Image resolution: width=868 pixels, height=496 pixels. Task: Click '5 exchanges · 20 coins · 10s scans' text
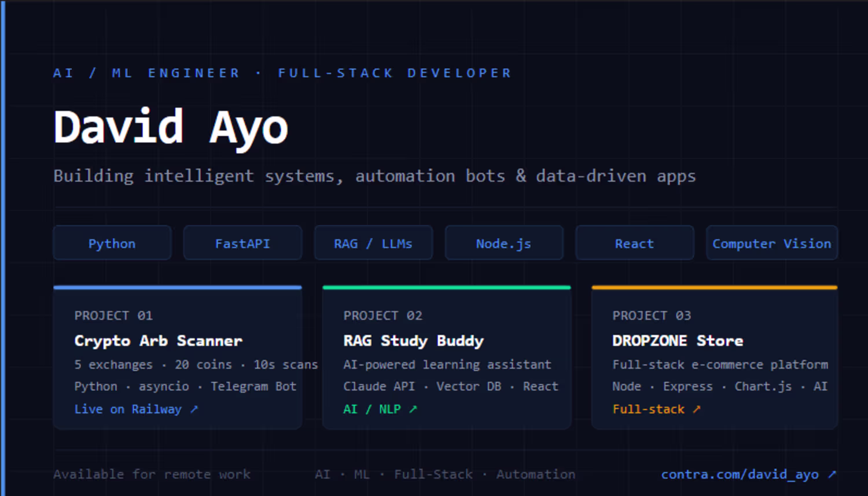click(x=196, y=365)
